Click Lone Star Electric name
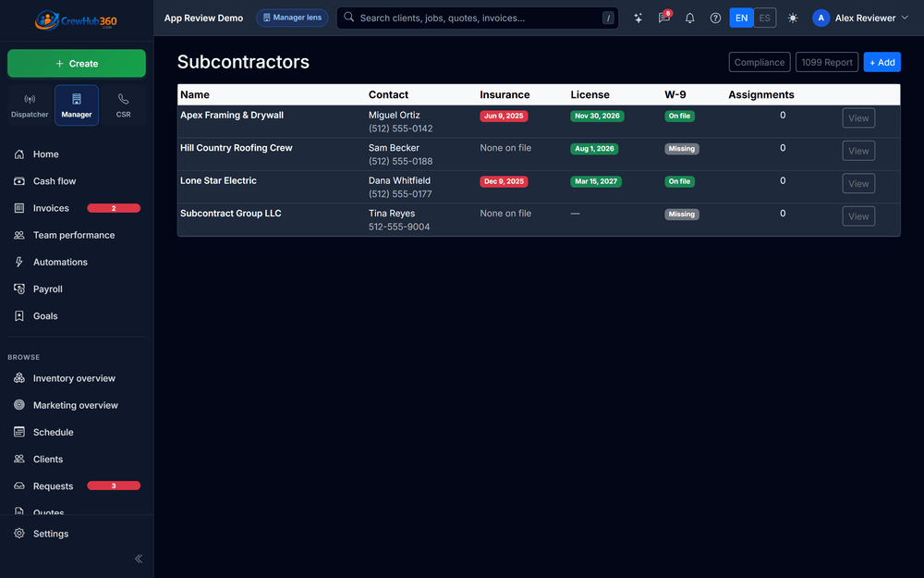924x578 pixels. click(218, 180)
